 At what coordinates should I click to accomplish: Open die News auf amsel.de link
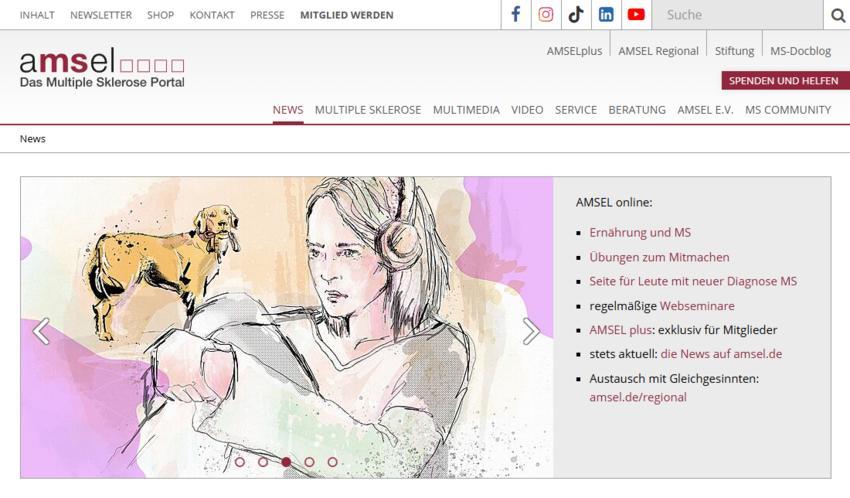click(721, 354)
